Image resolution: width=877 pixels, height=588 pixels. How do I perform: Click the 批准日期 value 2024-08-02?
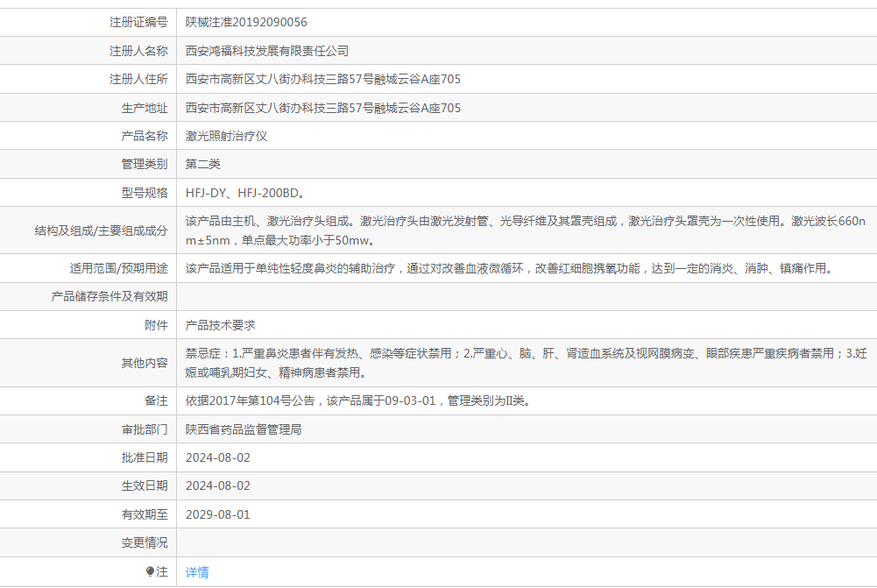[x=218, y=457]
